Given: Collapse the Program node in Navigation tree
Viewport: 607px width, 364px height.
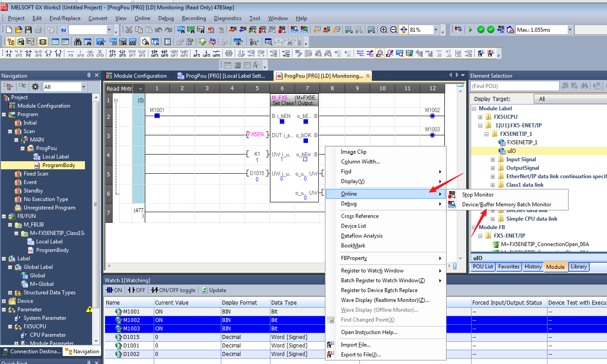Looking at the screenshot, I should [4, 115].
